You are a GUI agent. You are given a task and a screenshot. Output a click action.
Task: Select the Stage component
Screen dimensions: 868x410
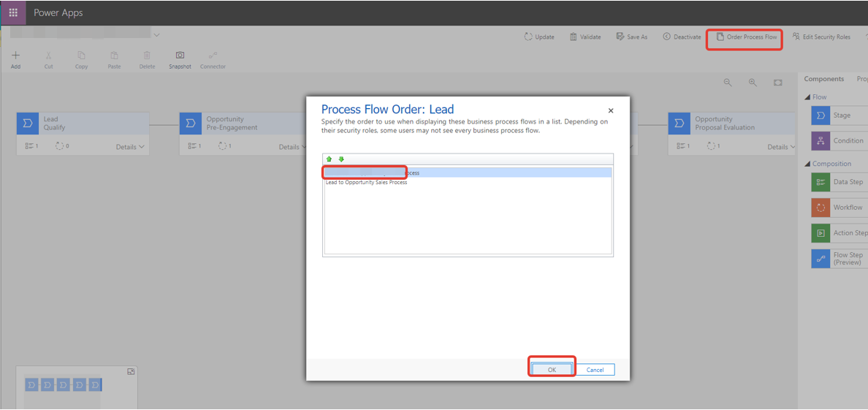pyautogui.click(x=840, y=115)
